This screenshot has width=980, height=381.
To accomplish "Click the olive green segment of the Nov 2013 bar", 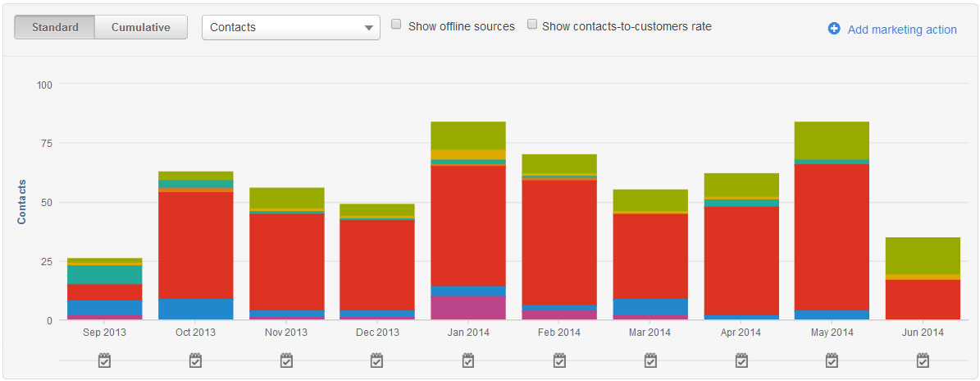I will (286, 198).
